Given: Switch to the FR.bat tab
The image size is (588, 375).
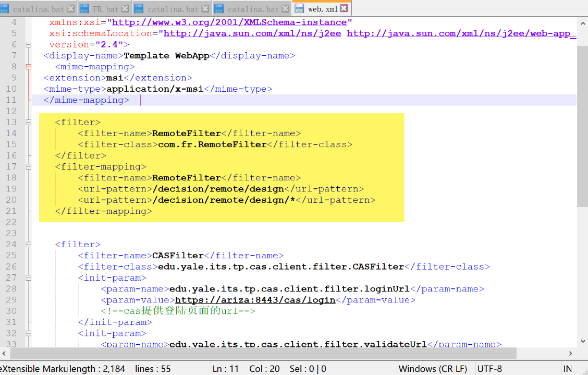Looking at the screenshot, I should tap(102, 8).
